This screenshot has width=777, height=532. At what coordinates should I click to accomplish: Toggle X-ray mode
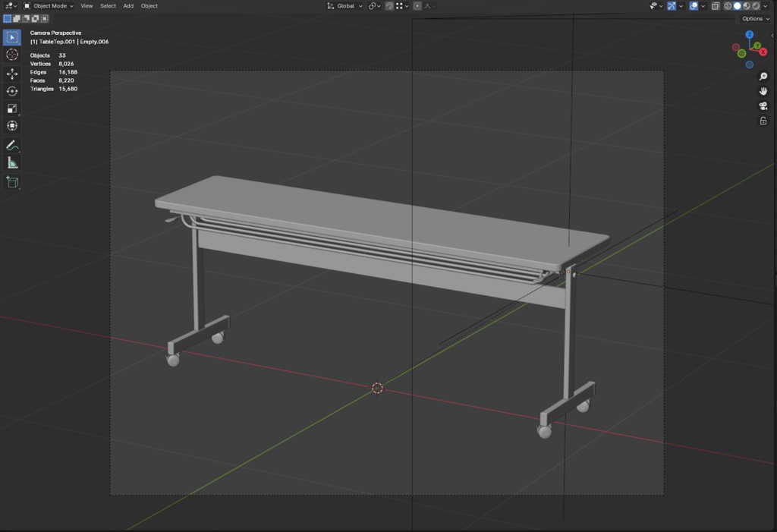716,6
